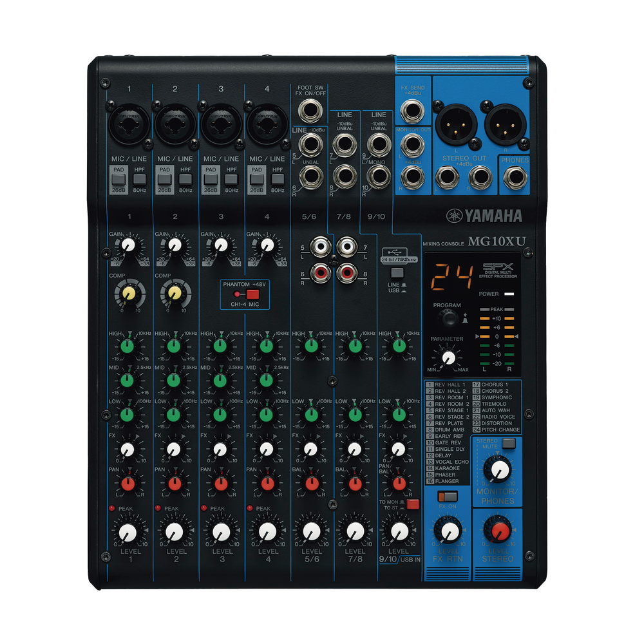Click the channel 4 red PAN knob

265,482
